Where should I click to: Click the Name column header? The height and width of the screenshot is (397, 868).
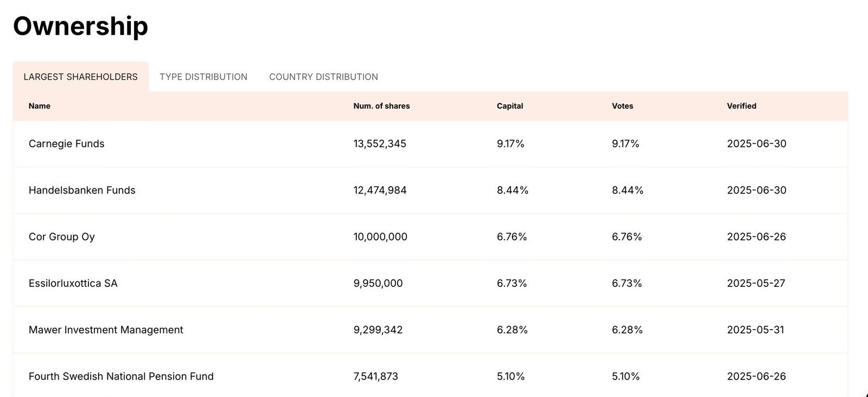tap(40, 106)
